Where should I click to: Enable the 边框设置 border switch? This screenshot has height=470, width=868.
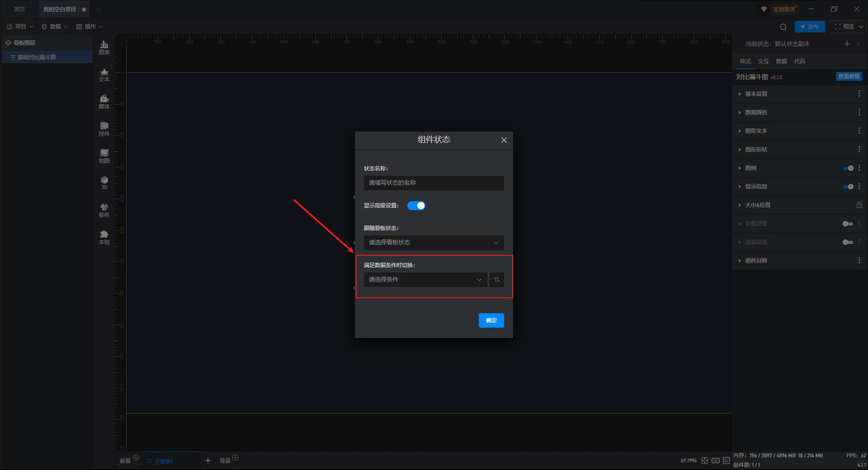[x=848, y=224]
